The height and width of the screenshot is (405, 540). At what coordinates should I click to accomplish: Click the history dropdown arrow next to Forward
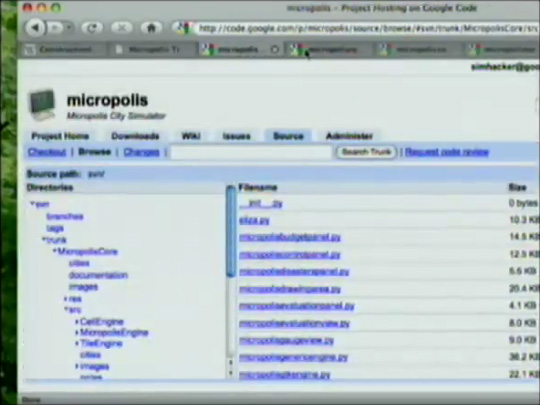pyautogui.click(x=69, y=27)
